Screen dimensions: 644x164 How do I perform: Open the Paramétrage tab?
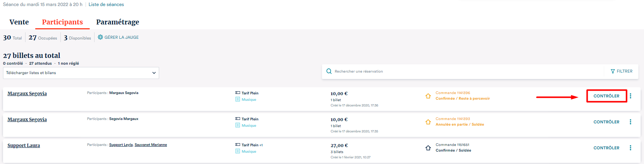(117, 22)
